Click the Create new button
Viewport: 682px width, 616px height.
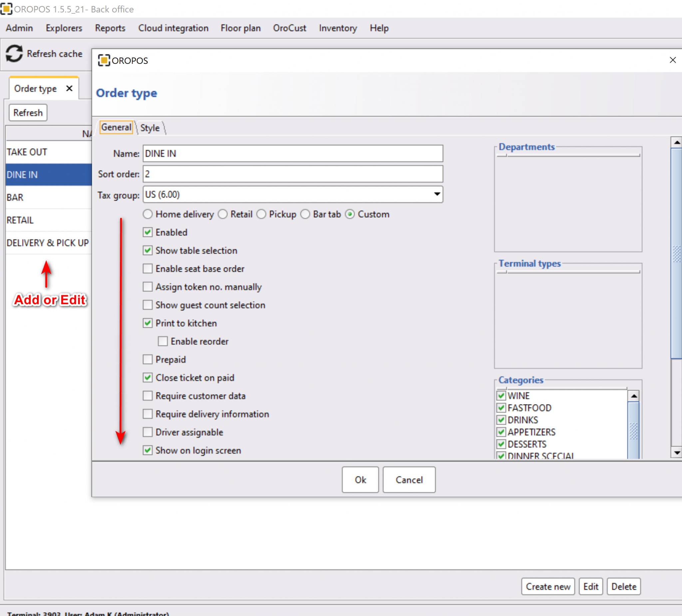548,586
